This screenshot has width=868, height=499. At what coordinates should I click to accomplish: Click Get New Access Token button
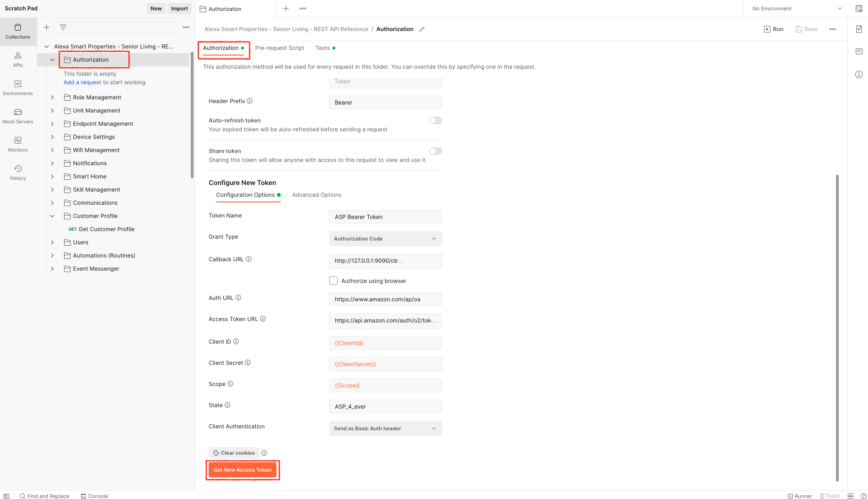pos(243,470)
